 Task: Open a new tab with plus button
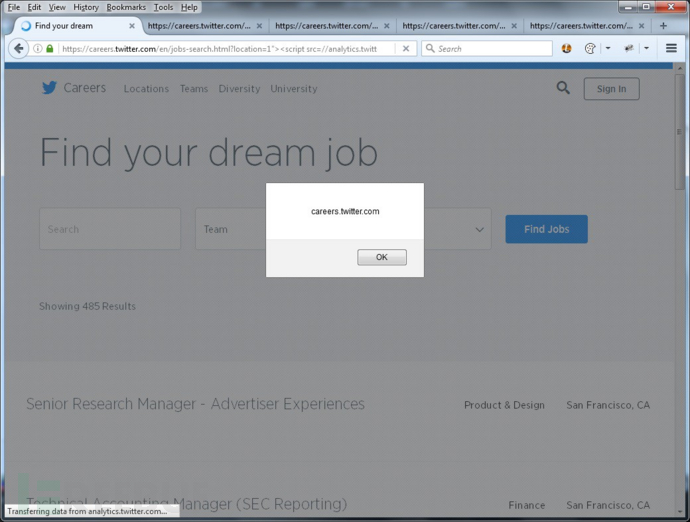click(x=663, y=26)
